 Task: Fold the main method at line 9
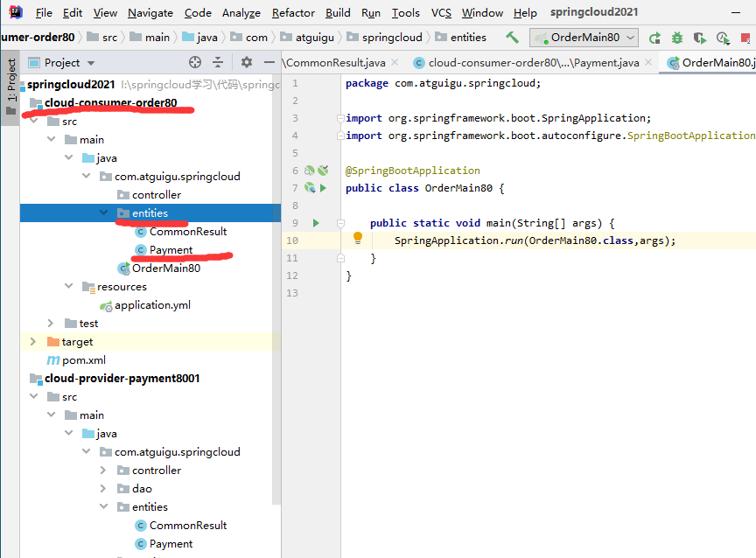click(x=341, y=223)
